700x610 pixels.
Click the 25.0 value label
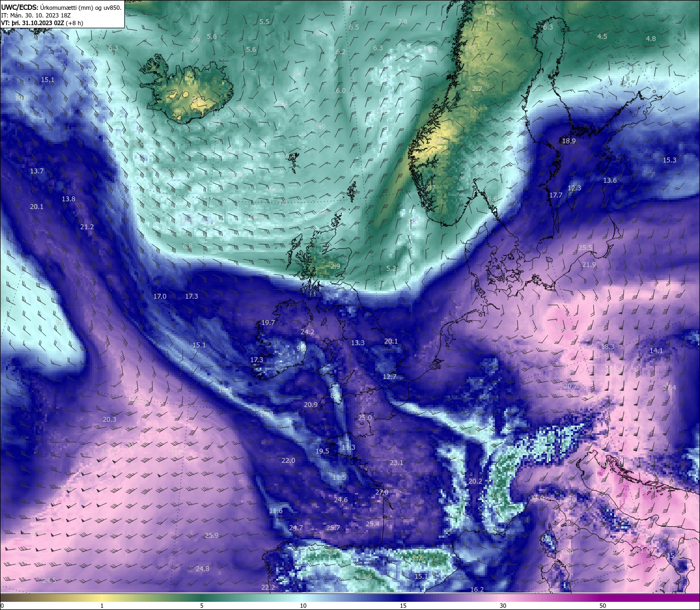coord(365,417)
